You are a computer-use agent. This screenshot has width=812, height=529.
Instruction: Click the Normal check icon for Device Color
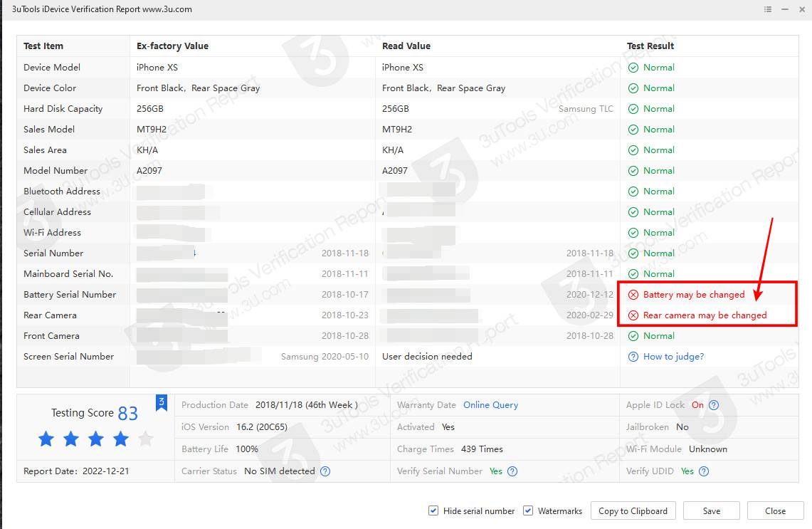pyautogui.click(x=633, y=88)
